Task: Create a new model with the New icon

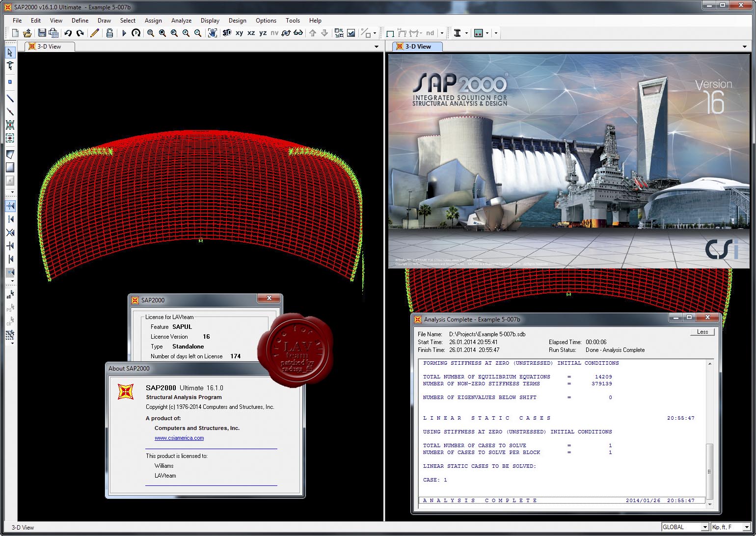Action: [x=15, y=33]
